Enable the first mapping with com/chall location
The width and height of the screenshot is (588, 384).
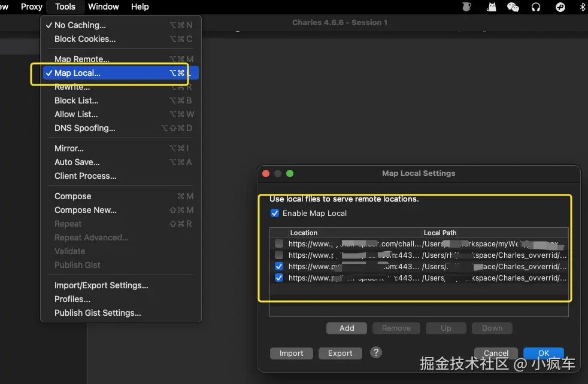279,243
